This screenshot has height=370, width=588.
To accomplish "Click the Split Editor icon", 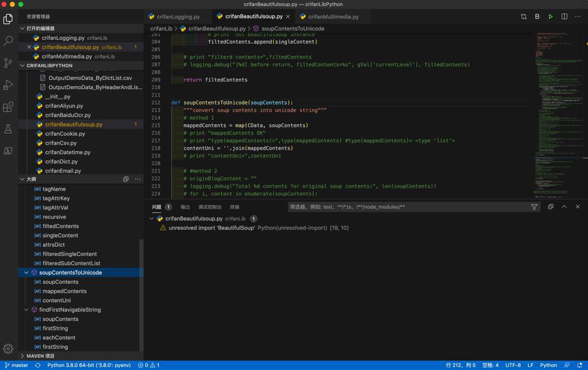I will coord(564,17).
